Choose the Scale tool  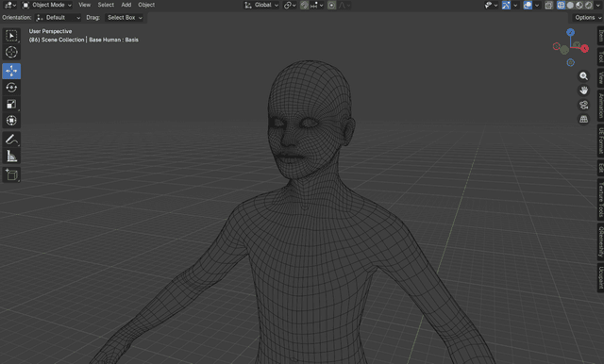coord(11,105)
